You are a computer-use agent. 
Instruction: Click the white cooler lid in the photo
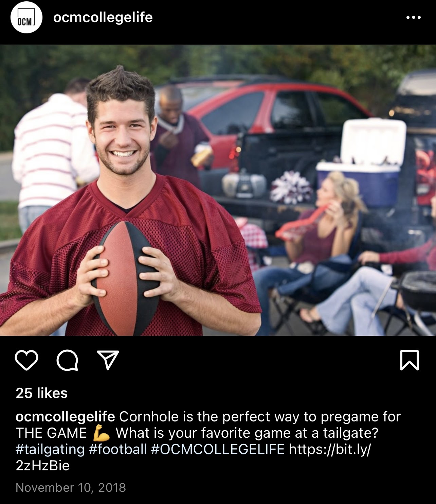tap(373, 141)
